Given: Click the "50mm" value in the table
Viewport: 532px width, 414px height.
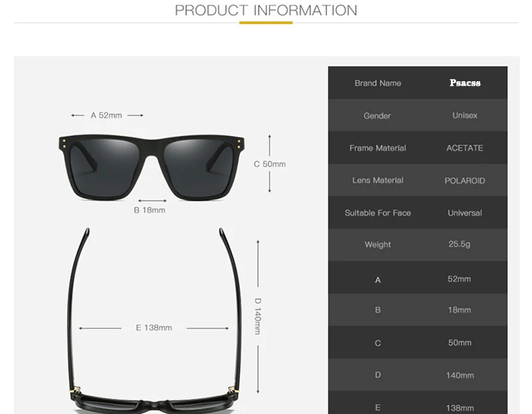Looking at the screenshot, I should point(460,343).
